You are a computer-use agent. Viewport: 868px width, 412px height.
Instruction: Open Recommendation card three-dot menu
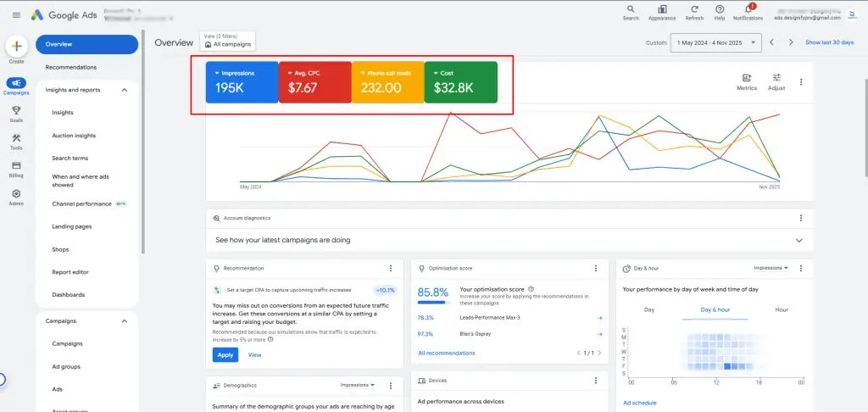390,268
